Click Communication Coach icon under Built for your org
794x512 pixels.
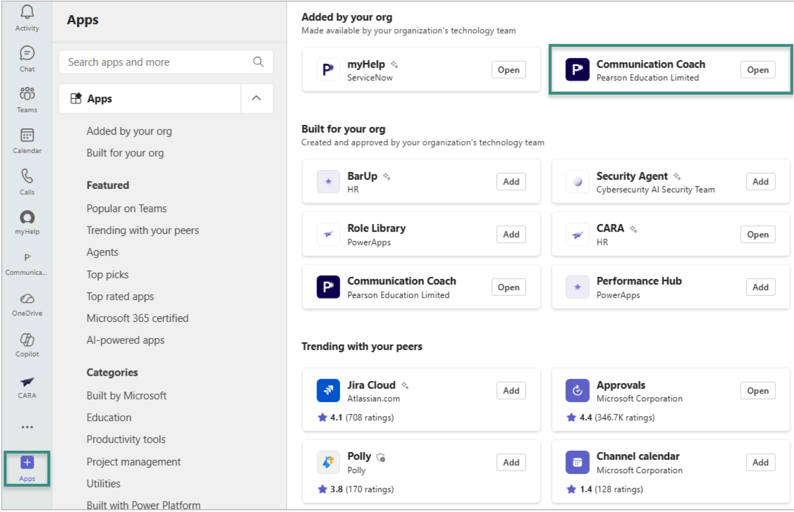tap(328, 287)
